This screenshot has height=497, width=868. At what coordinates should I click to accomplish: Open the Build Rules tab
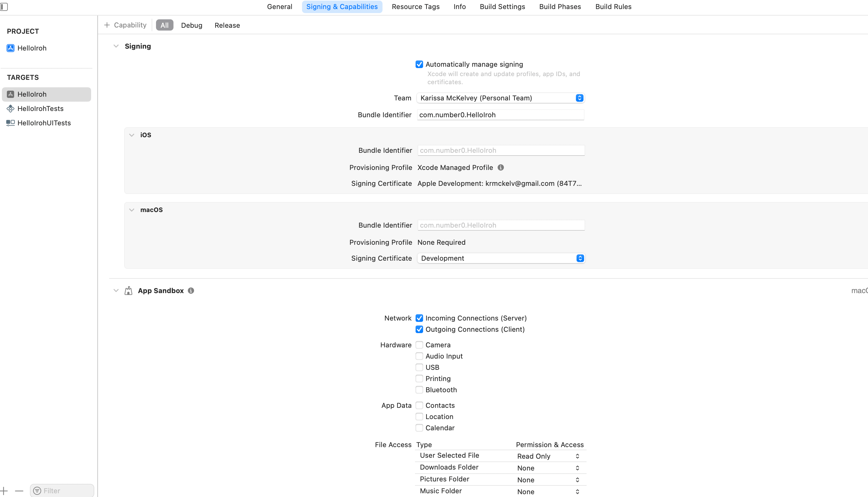(613, 7)
